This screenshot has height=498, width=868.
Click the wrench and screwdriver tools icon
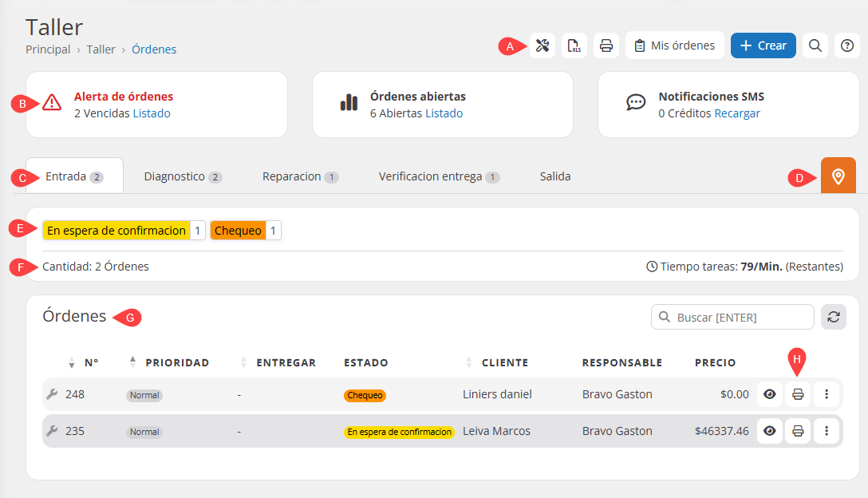tap(542, 45)
